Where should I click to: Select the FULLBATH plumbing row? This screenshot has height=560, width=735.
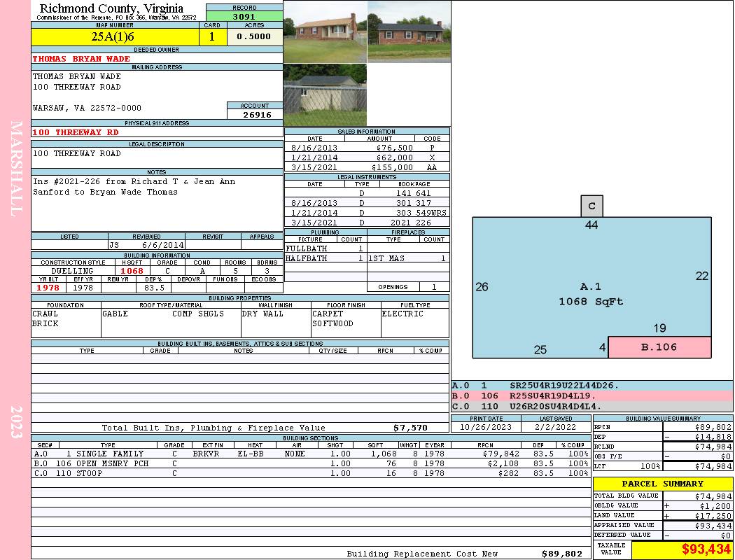tap(325, 248)
